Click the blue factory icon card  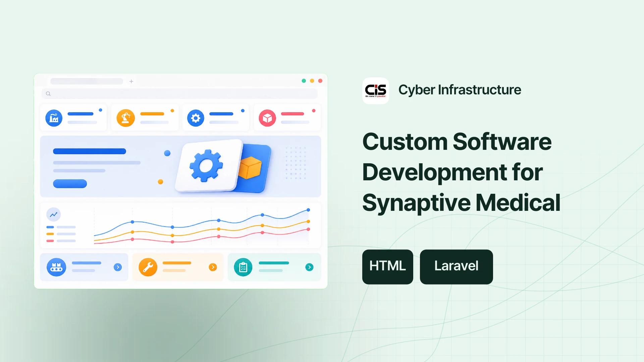(x=73, y=118)
